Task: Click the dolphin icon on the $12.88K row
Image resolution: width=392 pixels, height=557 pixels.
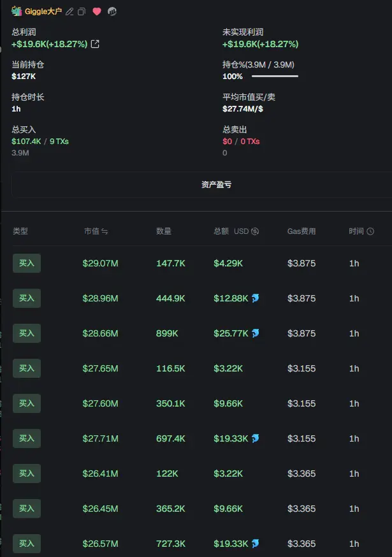Action: pos(255,298)
